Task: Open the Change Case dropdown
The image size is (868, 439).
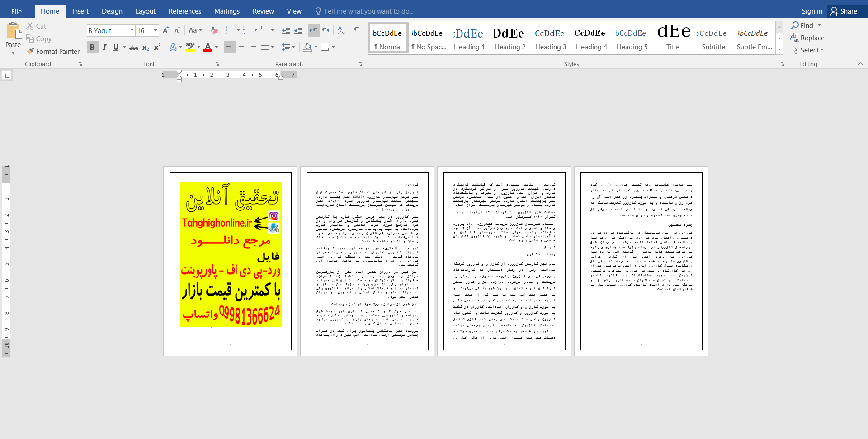Action: click(195, 30)
